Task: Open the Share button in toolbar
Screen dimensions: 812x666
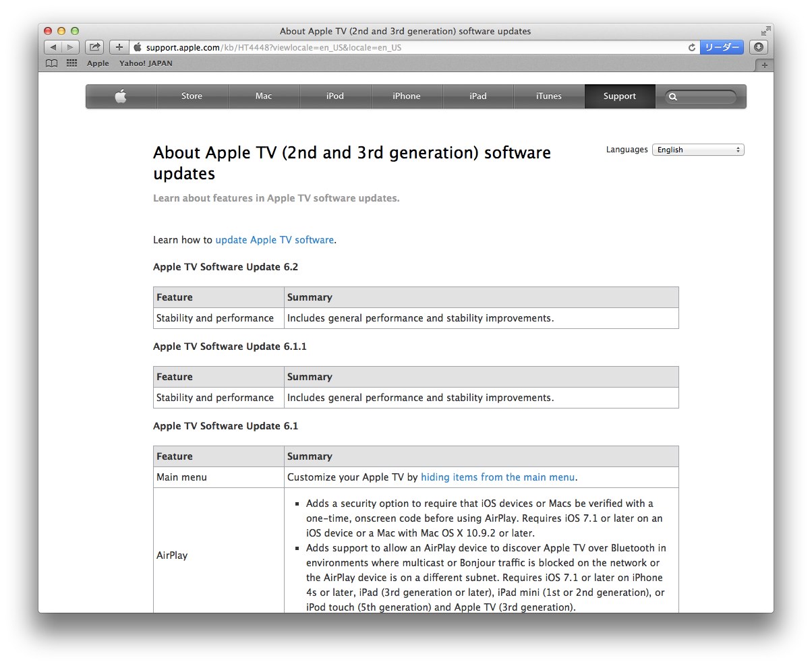Action: click(94, 47)
